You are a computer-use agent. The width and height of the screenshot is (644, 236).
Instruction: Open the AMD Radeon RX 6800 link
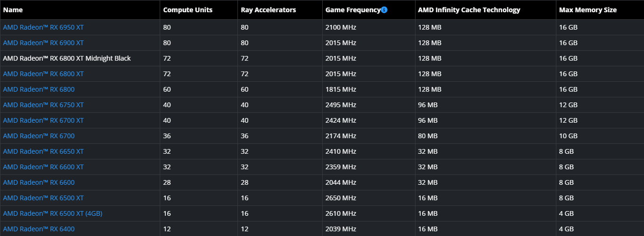point(39,89)
